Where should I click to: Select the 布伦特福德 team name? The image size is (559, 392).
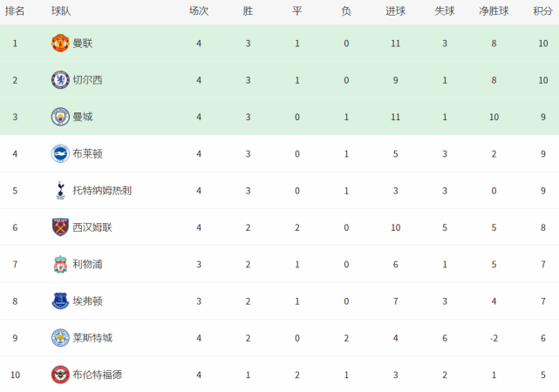click(x=98, y=375)
